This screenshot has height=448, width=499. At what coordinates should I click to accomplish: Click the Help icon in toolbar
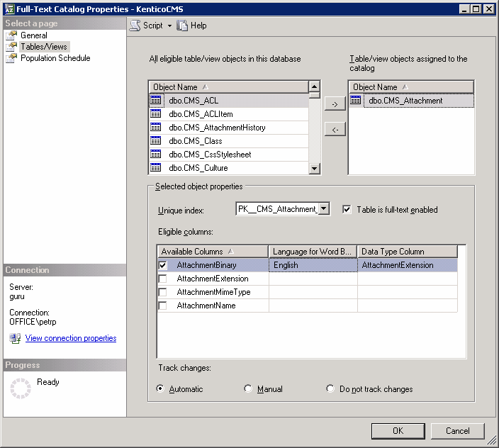tap(182, 26)
